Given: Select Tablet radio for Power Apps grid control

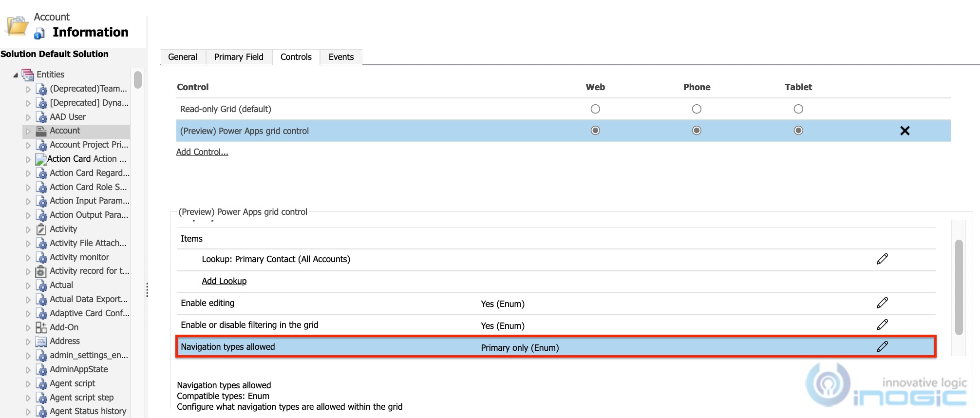Looking at the screenshot, I should pos(798,131).
